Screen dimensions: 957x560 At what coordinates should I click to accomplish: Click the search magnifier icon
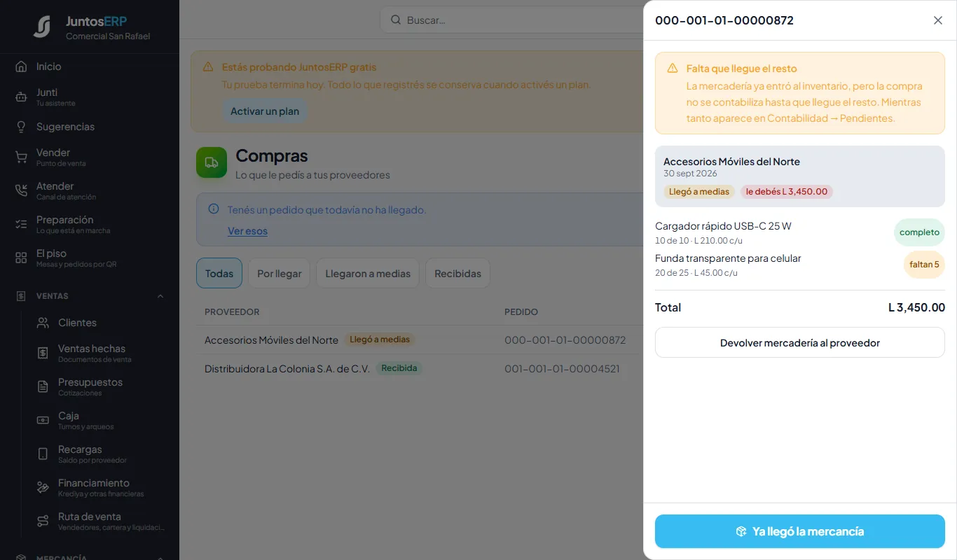(x=396, y=20)
